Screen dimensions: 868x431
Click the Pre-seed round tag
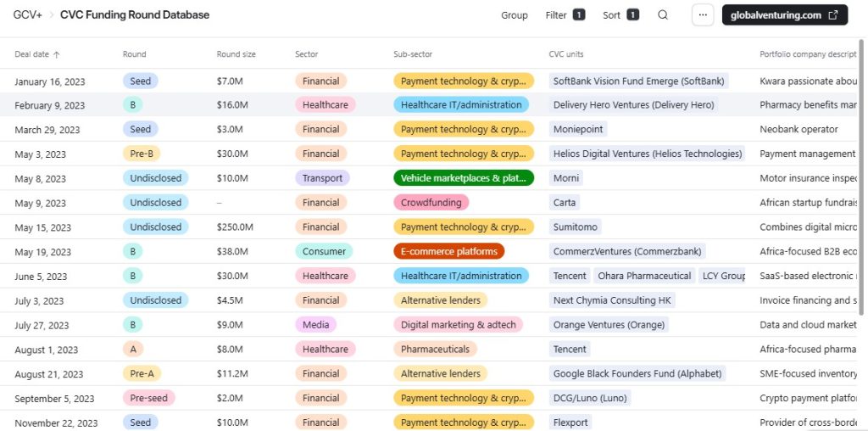[x=149, y=398]
